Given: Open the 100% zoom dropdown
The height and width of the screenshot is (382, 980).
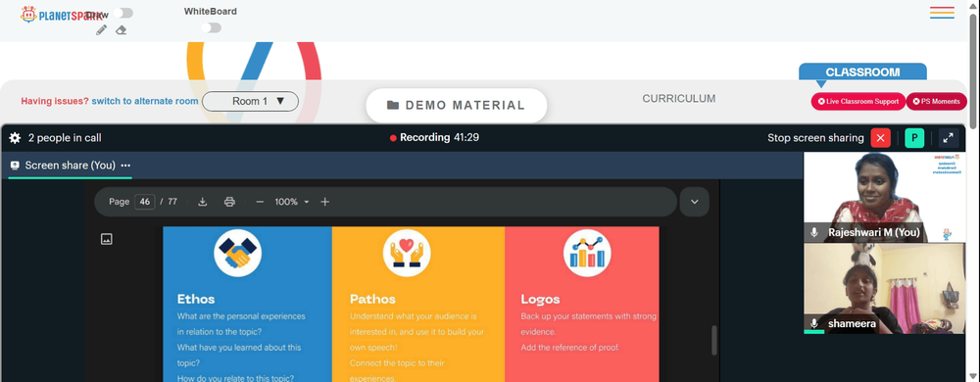Looking at the screenshot, I should [292, 202].
